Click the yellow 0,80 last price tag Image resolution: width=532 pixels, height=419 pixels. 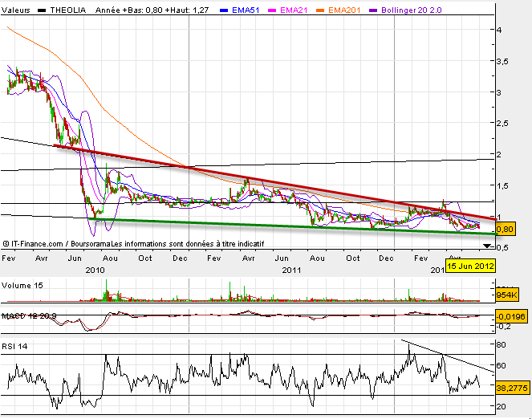506,229
